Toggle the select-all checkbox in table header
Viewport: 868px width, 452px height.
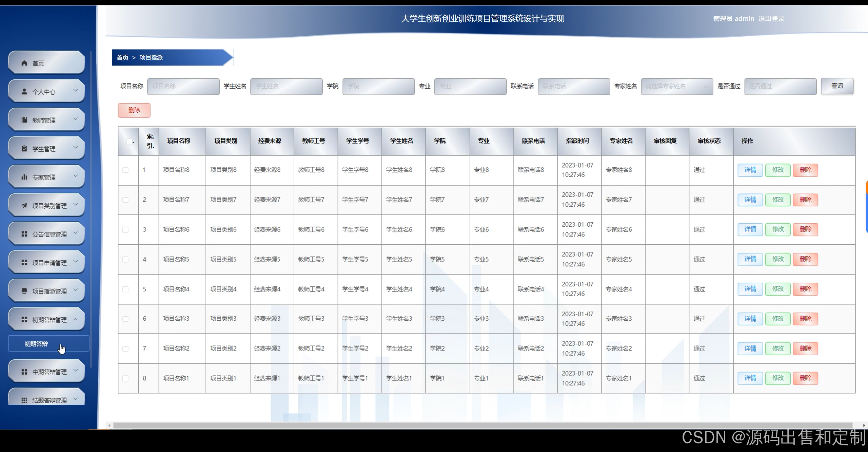click(x=129, y=141)
